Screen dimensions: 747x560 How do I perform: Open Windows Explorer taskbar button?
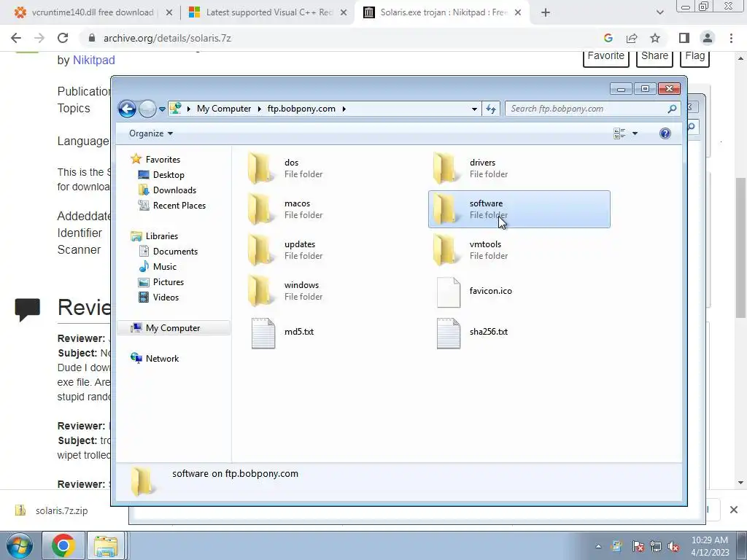pyautogui.click(x=106, y=545)
